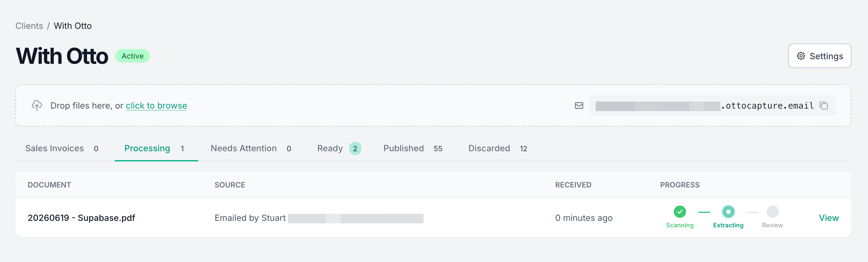Screen dimensions: 868x262
Task: Click '0 minutes ago' received time
Action: (x=584, y=218)
